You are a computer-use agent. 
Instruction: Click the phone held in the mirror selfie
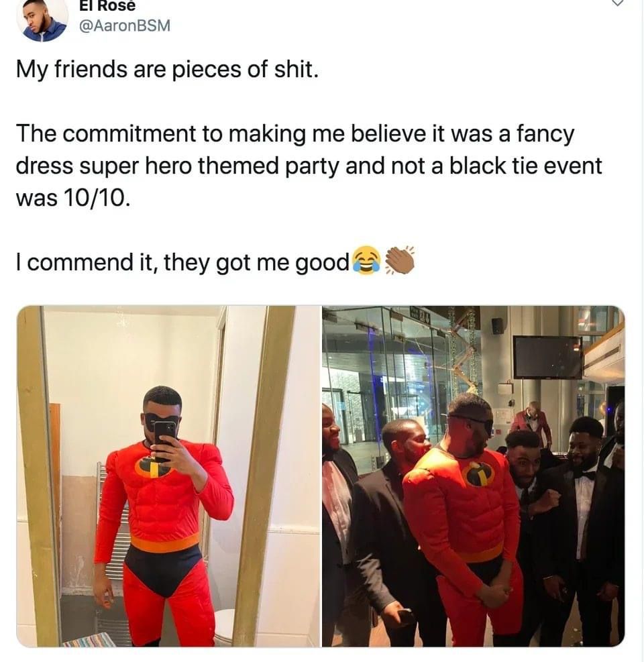click(x=165, y=441)
